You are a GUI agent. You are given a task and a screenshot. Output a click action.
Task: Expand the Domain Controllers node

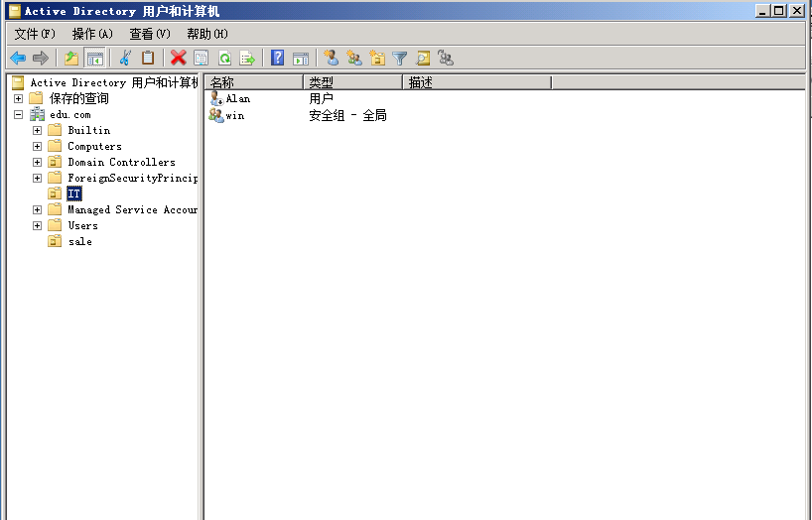pyautogui.click(x=38, y=162)
